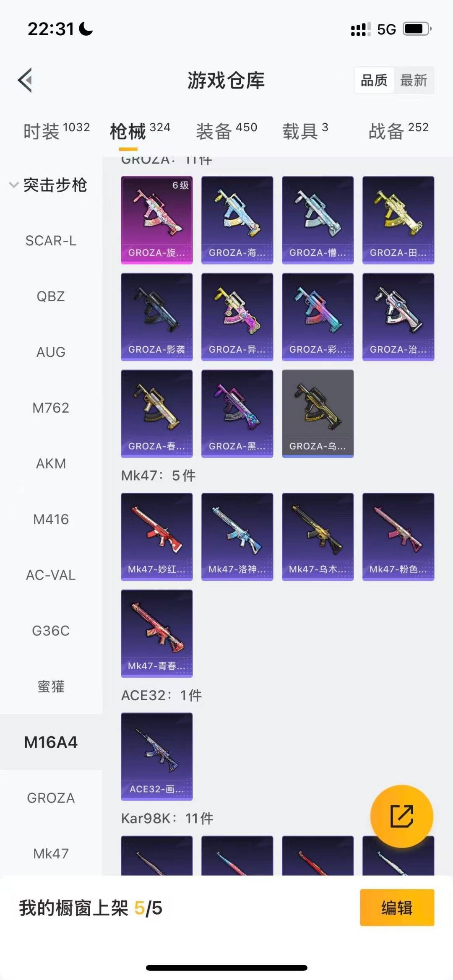
Task: Click the 编辑 button
Action: [397, 907]
